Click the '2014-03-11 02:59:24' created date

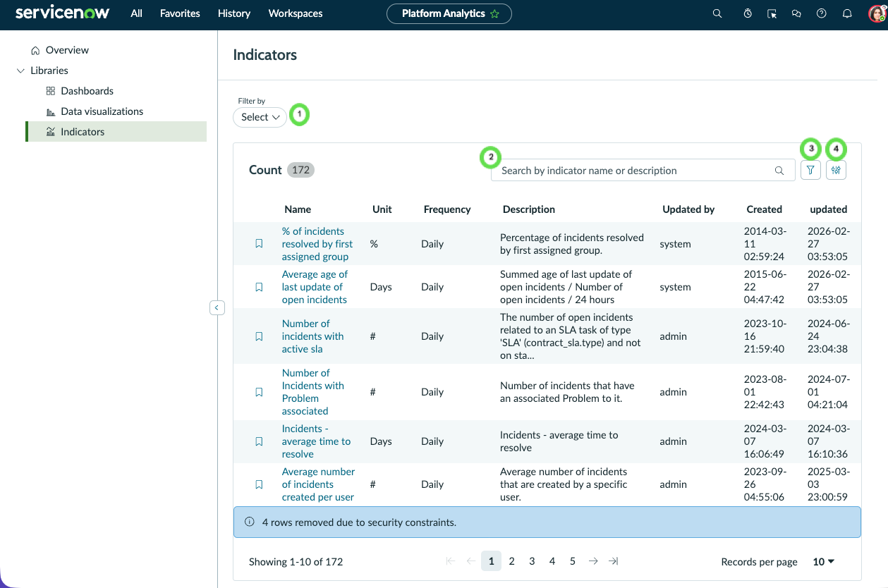coord(765,244)
